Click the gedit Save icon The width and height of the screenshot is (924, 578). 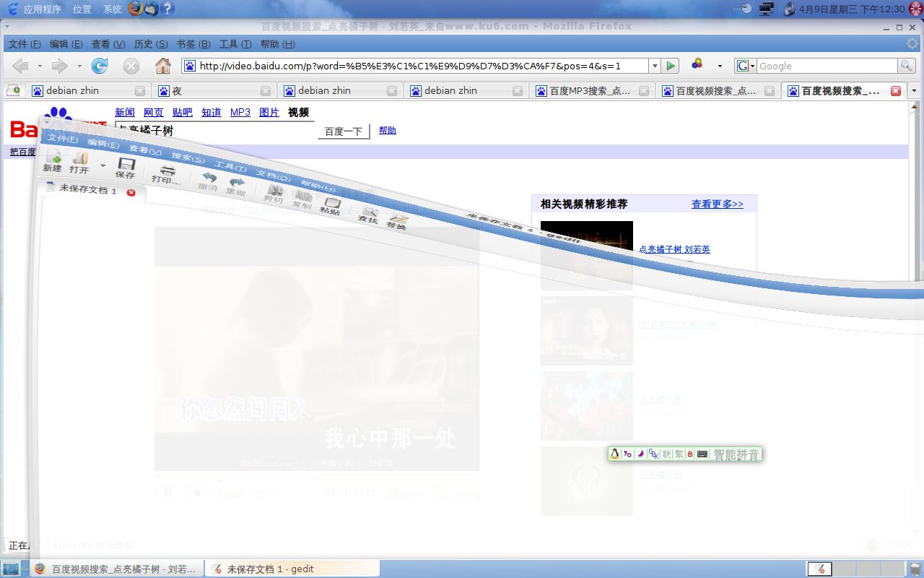(126, 165)
